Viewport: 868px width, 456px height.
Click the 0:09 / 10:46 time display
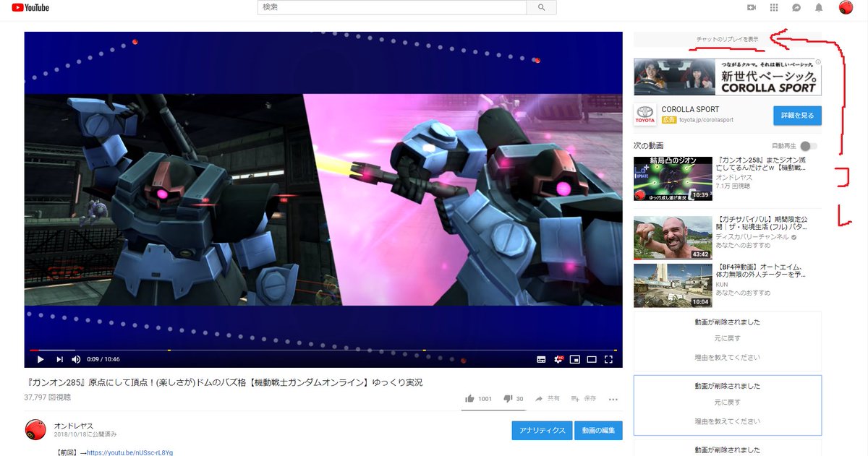103,359
